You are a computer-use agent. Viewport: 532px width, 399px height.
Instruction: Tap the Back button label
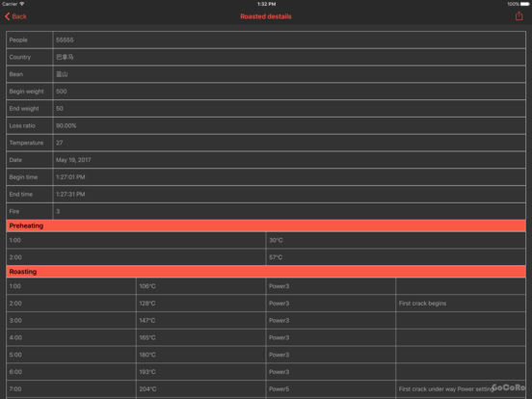coord(19,16)
